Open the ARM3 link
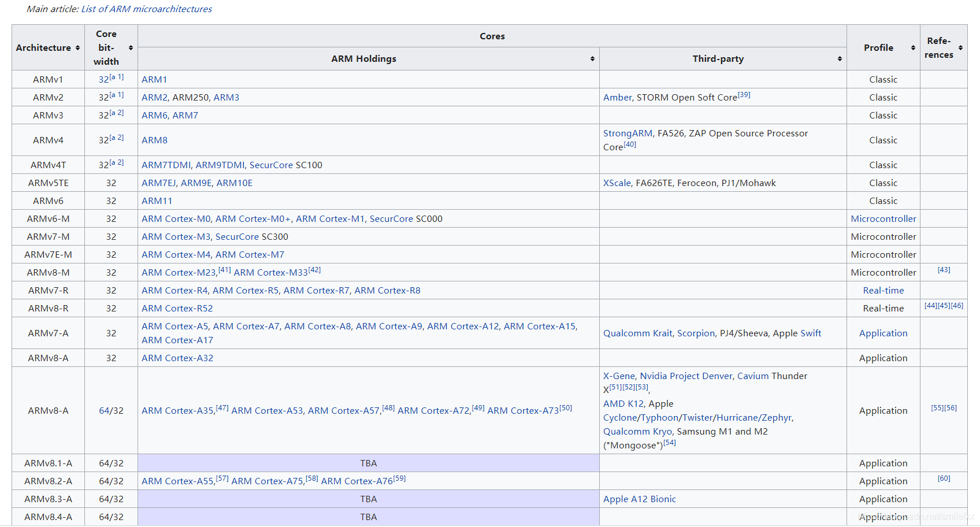980x527 pixels. tap(227, 98)
